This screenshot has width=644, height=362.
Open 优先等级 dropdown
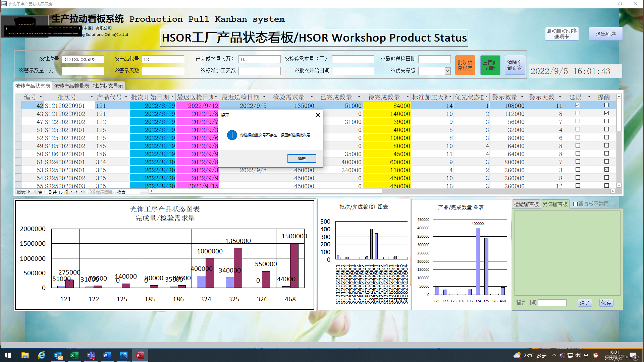[447, 71]
